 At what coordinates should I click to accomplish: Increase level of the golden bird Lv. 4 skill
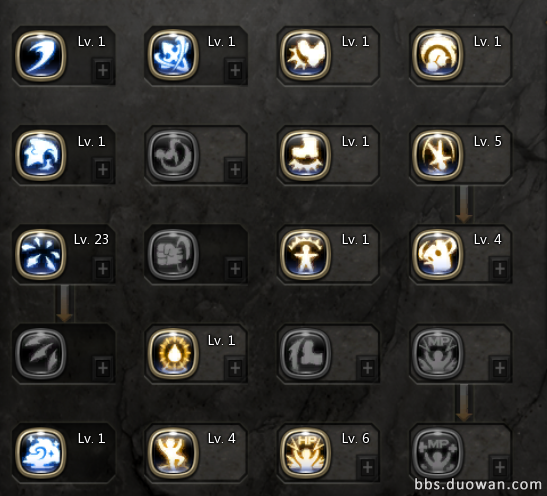click(500, 269)
